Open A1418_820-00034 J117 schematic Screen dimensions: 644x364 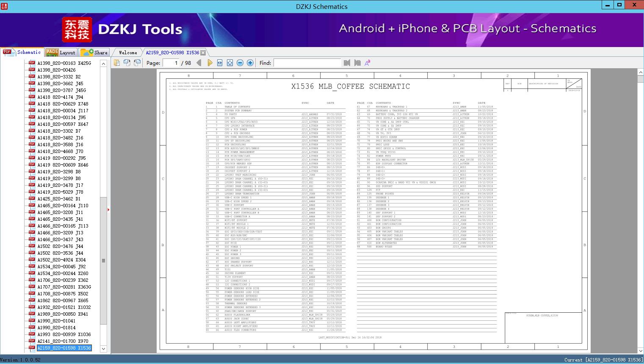[x=63, y=111]
